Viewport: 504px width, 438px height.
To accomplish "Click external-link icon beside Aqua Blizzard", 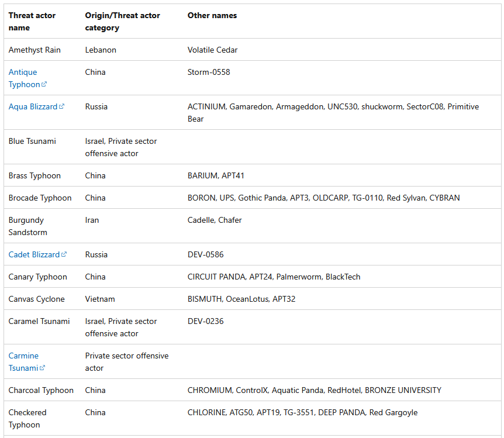I will coord(62,106).
